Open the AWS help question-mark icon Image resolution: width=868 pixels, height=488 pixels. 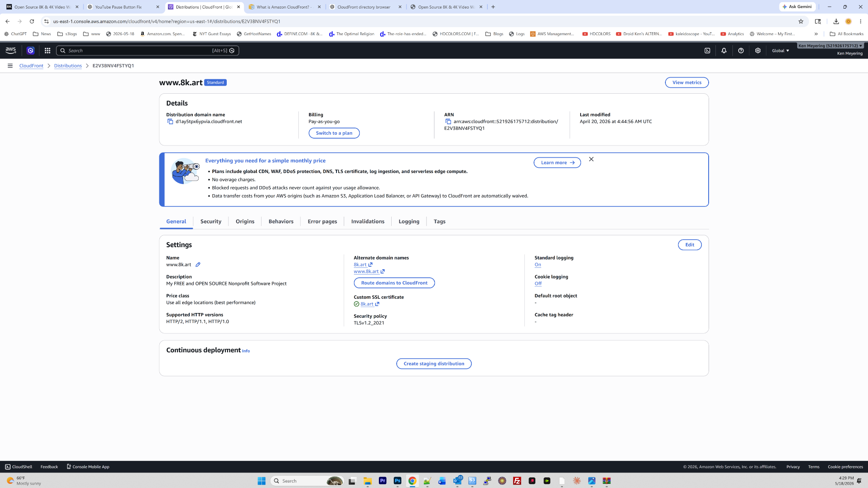[741, 50]
